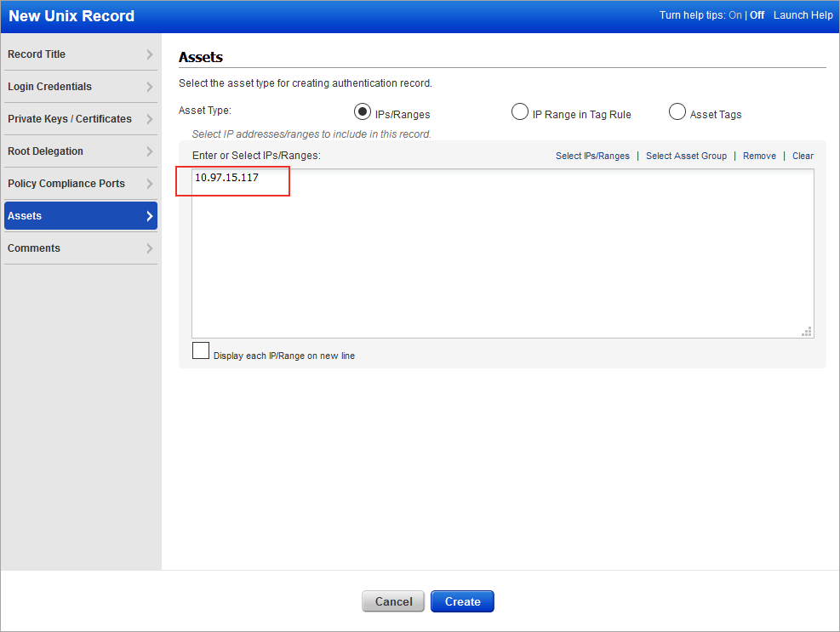Choose the Asset Tags radio option
The height and width of the screenshot is (632, 840).
[x=677, y=111]
